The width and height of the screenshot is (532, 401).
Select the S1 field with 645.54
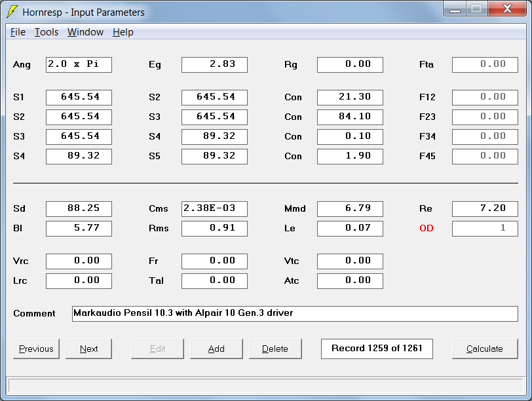[x=79, y=98]
